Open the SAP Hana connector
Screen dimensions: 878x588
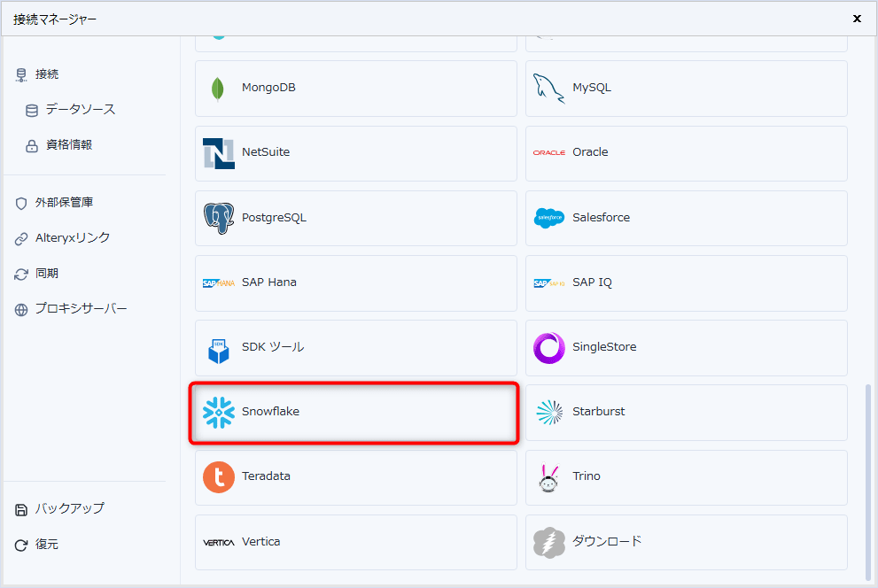(354, 282)
